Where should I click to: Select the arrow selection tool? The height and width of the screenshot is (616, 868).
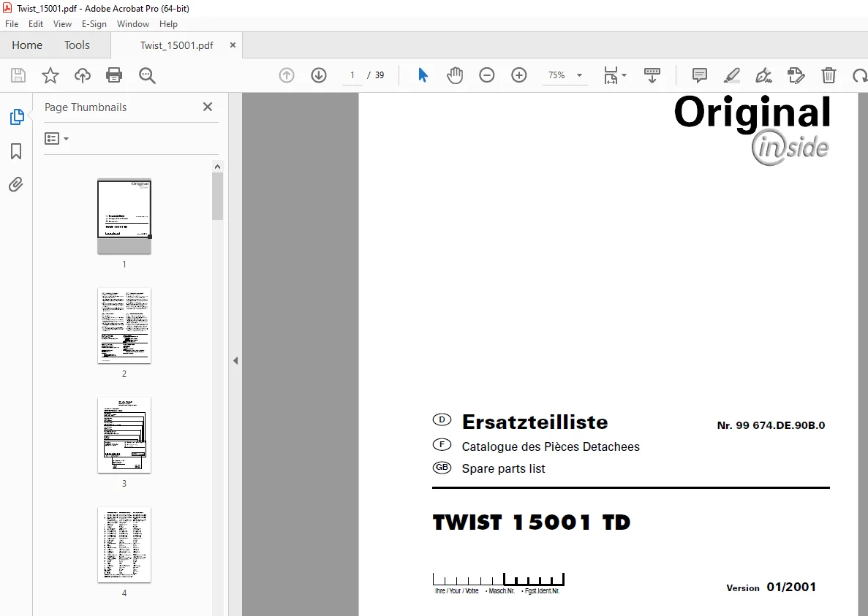tap(423, 75)
